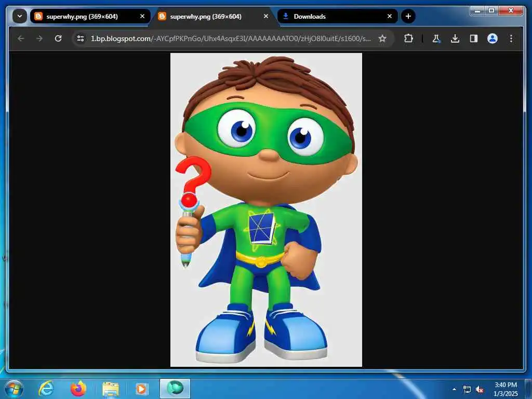The width and height of the screenshot is (532, 399).
Task: Switch to the Downloads tab
Action: [337, 16]
